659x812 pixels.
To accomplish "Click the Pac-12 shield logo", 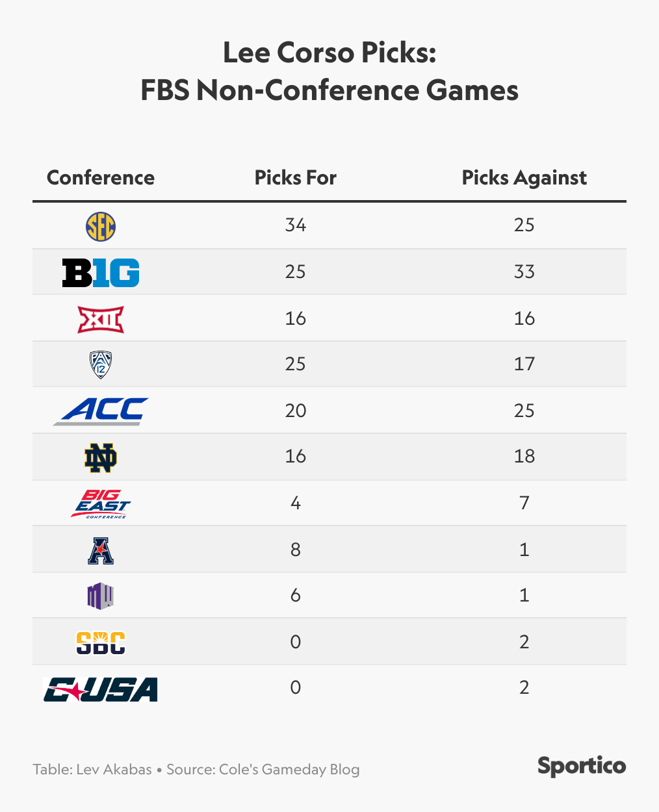I will [101, 364].
